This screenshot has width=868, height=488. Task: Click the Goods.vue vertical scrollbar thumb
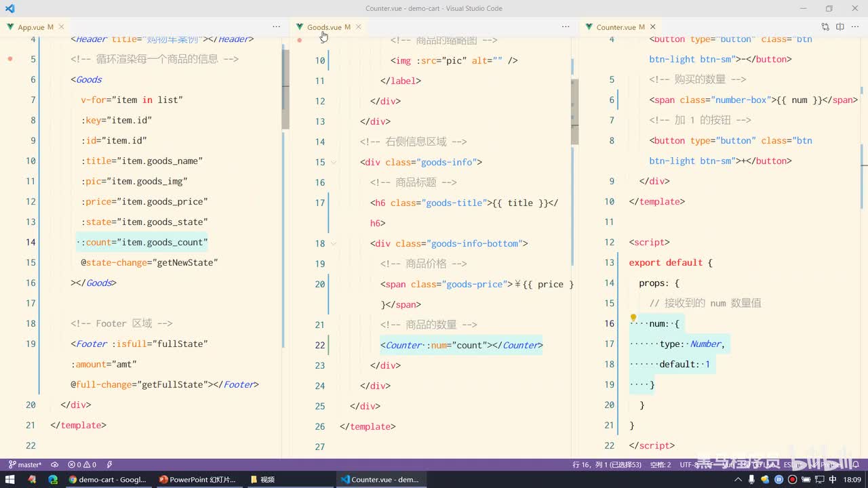(574, 112)
